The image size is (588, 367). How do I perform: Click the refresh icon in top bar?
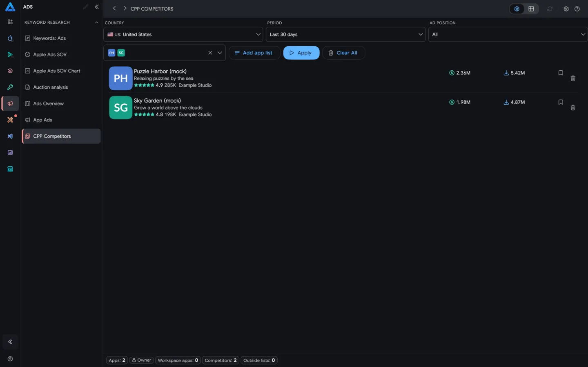(x=550, y=9)
